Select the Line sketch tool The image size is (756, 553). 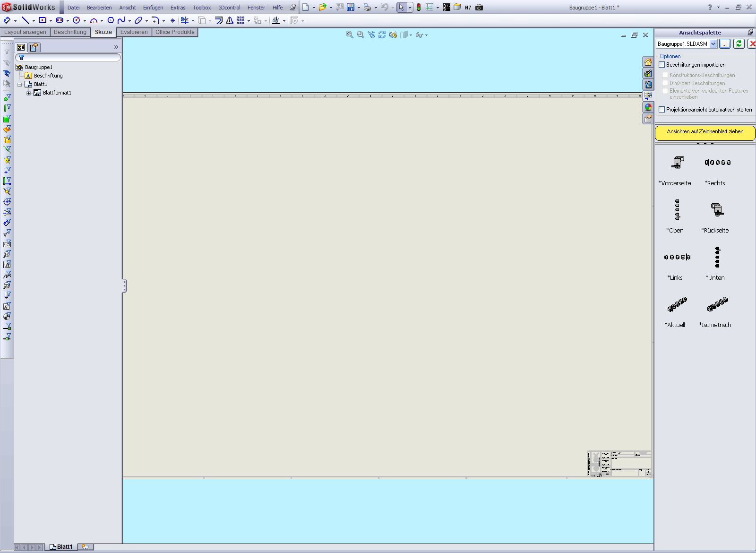coord(26,20)
